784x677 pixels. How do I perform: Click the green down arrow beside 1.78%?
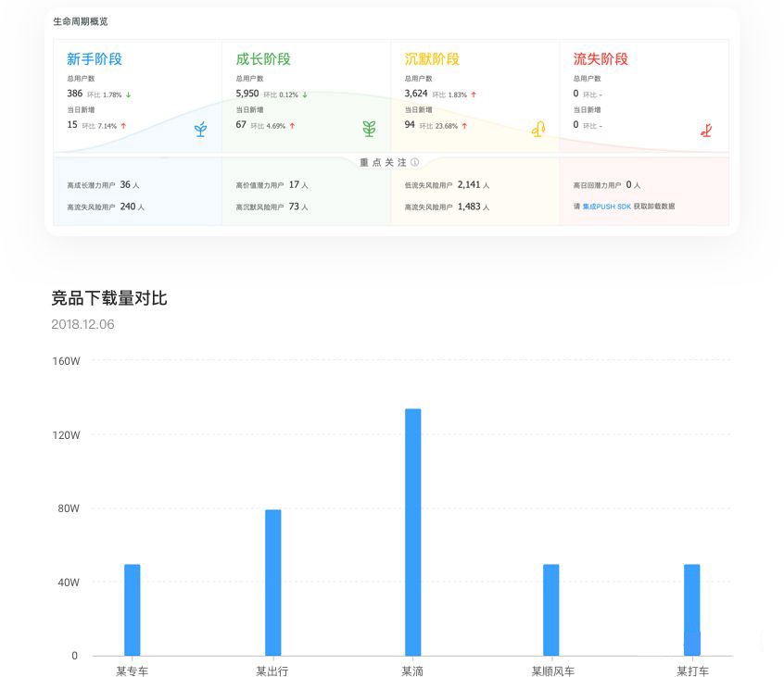(127, 95)
